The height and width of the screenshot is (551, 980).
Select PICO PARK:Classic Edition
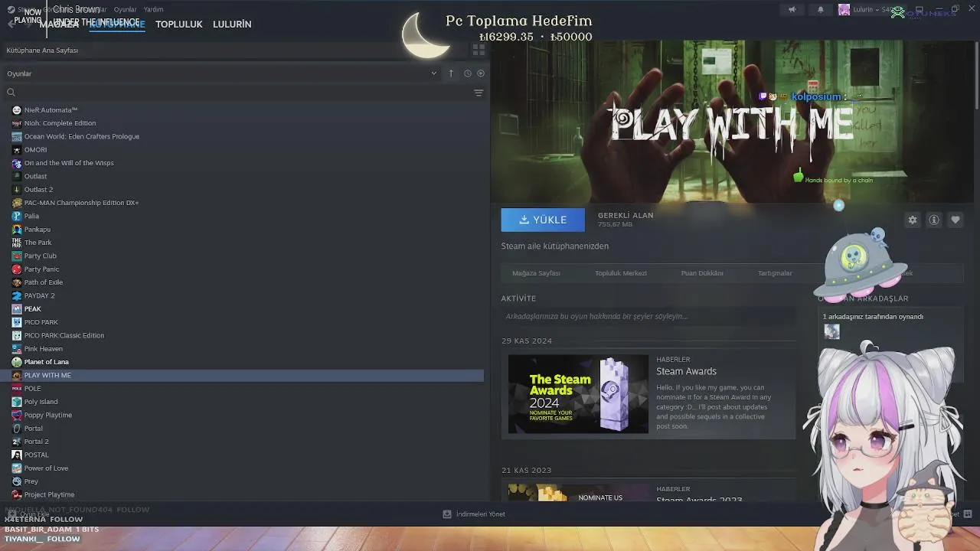64,335
